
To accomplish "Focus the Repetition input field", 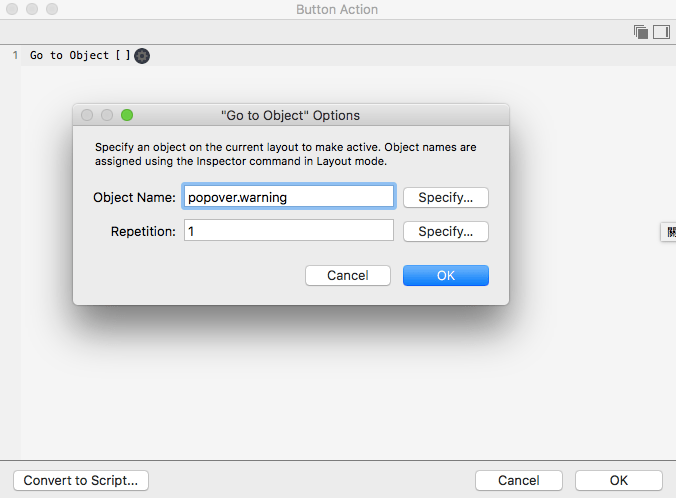I will (x=289, y=231).
